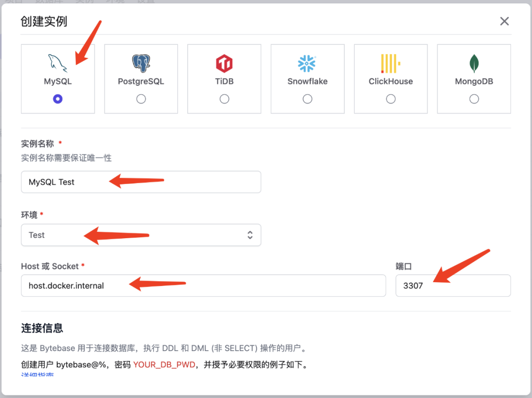The width and height of the screenshot is (532, 398).
Task: Click the MongoDB label text
Action: pyautogui.click(x=474, y=81)
